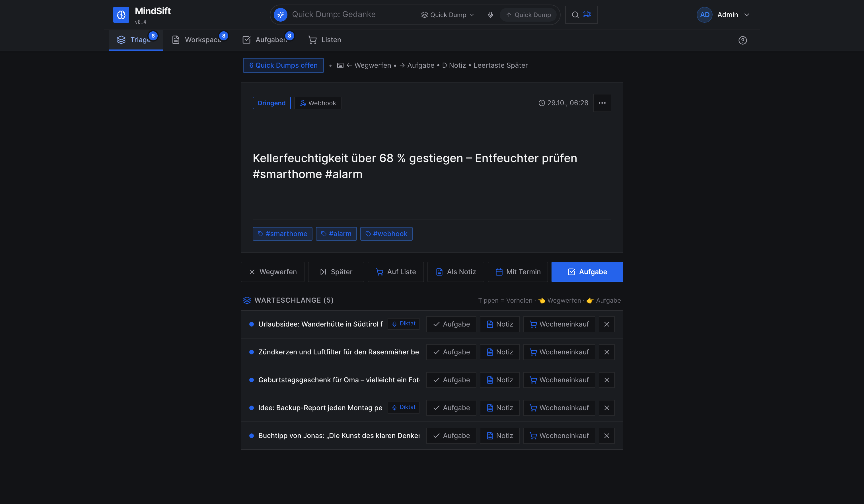Image resolution: width=864 pixels, height=504 pixels.
Task: Select the #alarm tag chip
Action: 336,234
